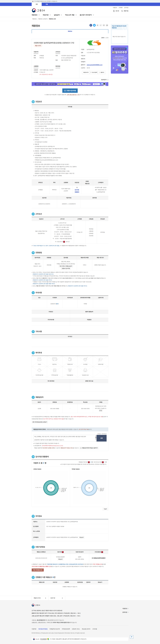This screenshot has height=644, width=160.
Task: Bookmark posting with the star icon
Action: (98, 25)
